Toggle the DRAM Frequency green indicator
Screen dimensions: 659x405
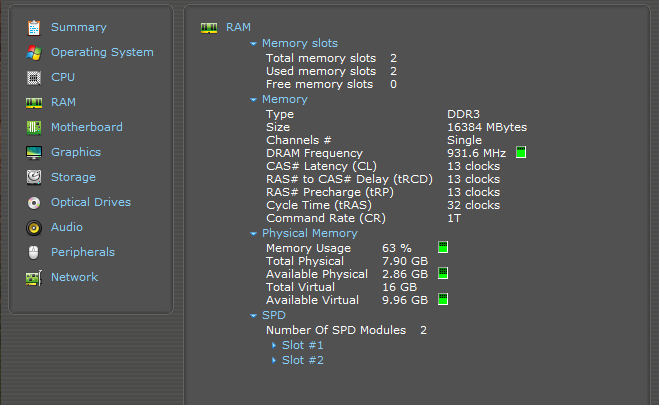tap(520, 153)
